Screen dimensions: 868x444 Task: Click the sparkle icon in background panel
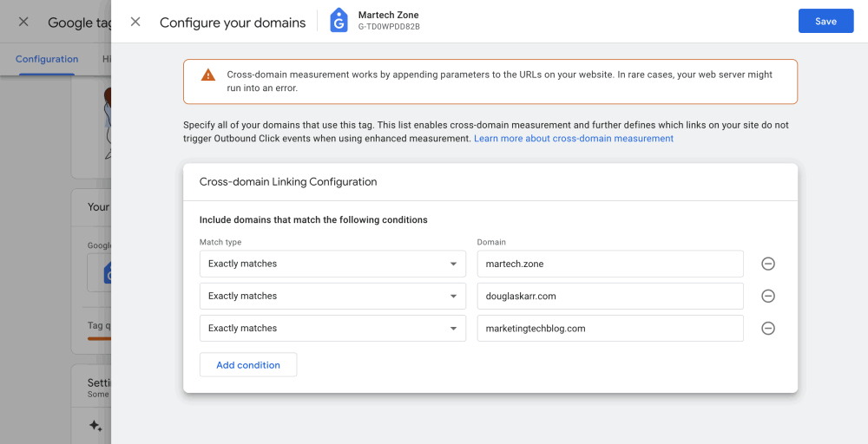click(x=95, y=426)
